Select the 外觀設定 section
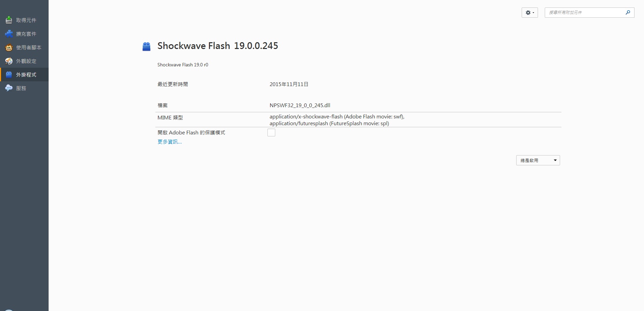The height and width of the screenshot is (311, 644). pos(24,61)
